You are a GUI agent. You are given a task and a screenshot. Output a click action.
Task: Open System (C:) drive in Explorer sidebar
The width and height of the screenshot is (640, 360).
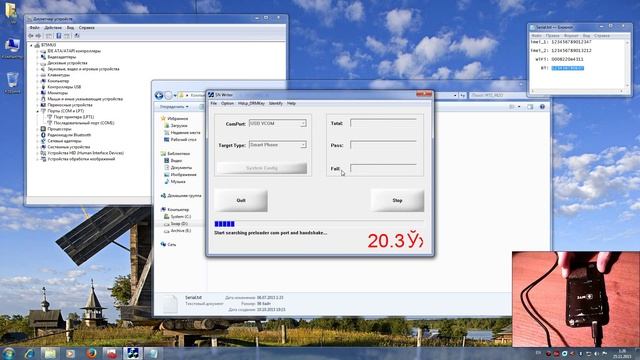pyautogui.click(x=178, y=216)
